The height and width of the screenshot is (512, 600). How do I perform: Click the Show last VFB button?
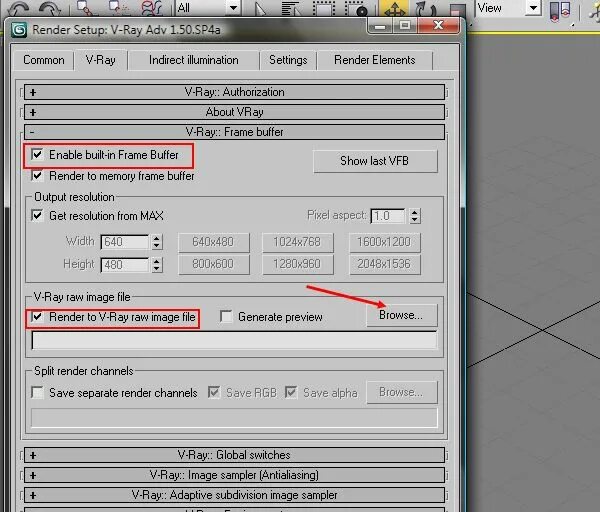[x=375, y=161]
